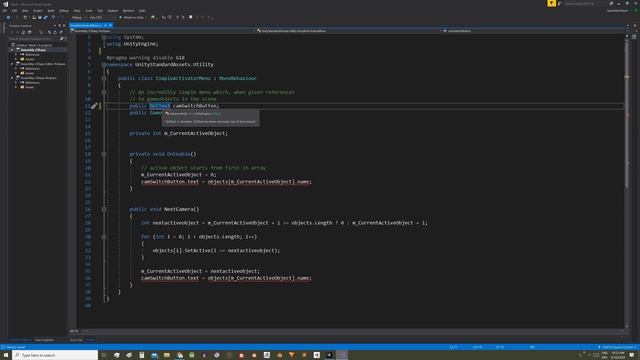Select Assembly-CSharp project in Solution Explorer

(33, 50)
